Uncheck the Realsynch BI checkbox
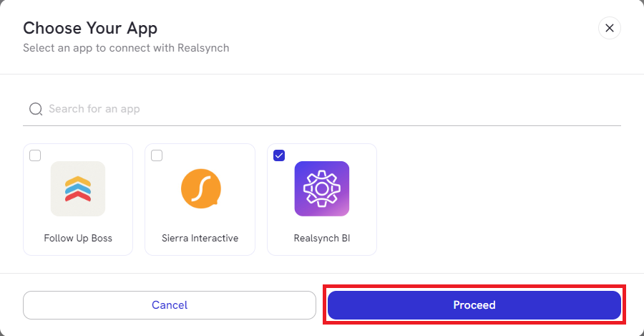Viewport: 644px width, 336px height. [x=279, y=155]
